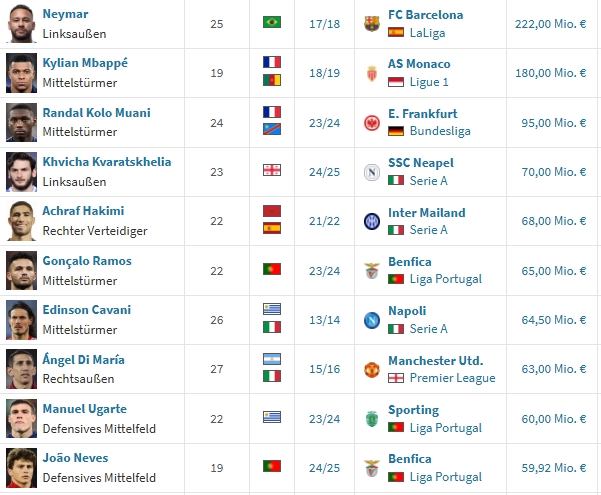Click the Brazil flag in Neymar's row
This screenshot has width=601, height=495.
pyautogui.click(x=271, y=22)
